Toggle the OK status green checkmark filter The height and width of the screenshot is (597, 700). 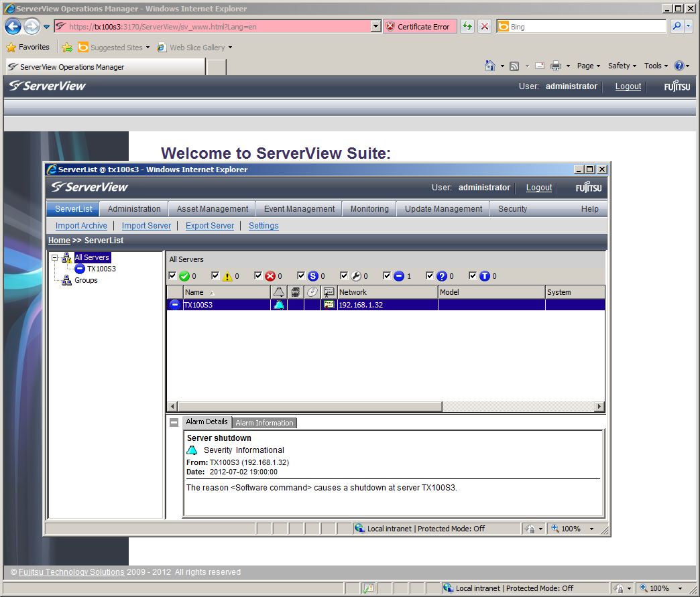172,276
